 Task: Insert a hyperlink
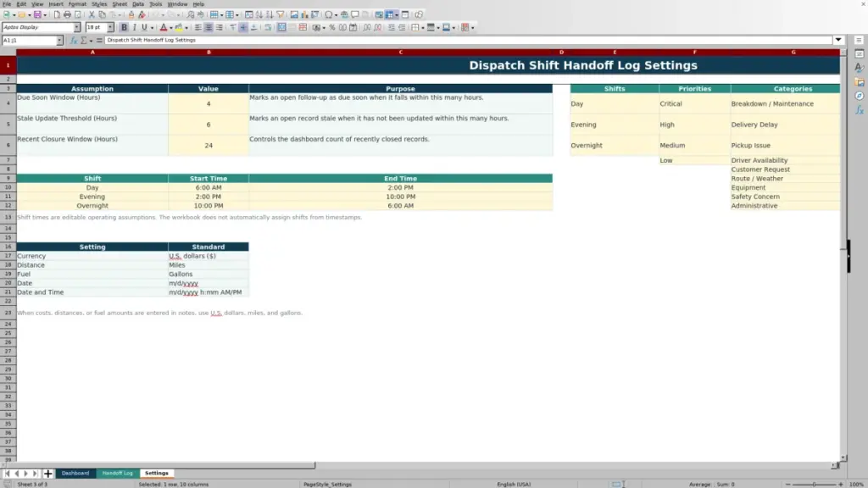344,15
